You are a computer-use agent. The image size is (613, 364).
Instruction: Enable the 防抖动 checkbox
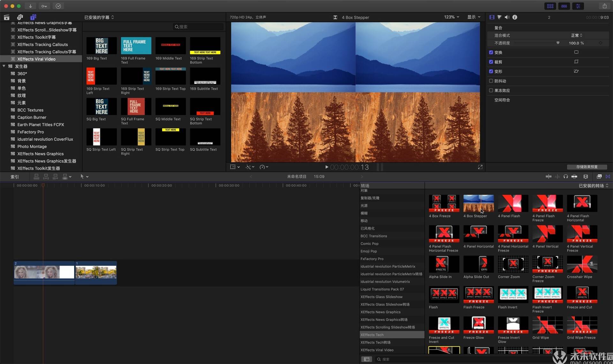[x=491, y=81]
